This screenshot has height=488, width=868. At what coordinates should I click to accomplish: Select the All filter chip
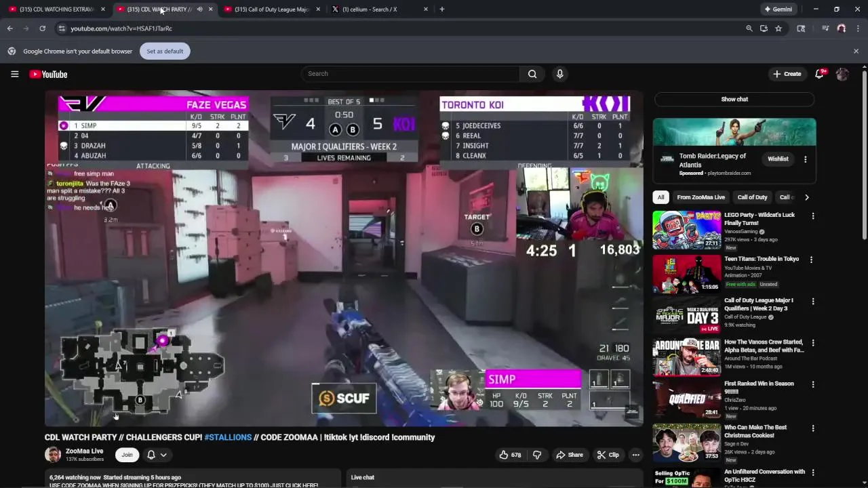click(660, 197)
